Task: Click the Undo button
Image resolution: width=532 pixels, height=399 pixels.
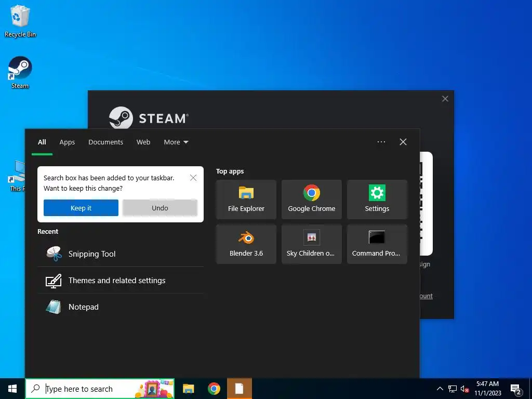Action: (x=160, y=208)
